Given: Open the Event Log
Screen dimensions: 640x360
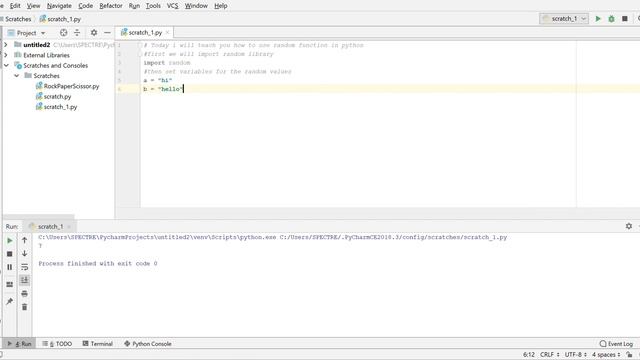Looking at the screenshot, I should [x=616, y=344].
